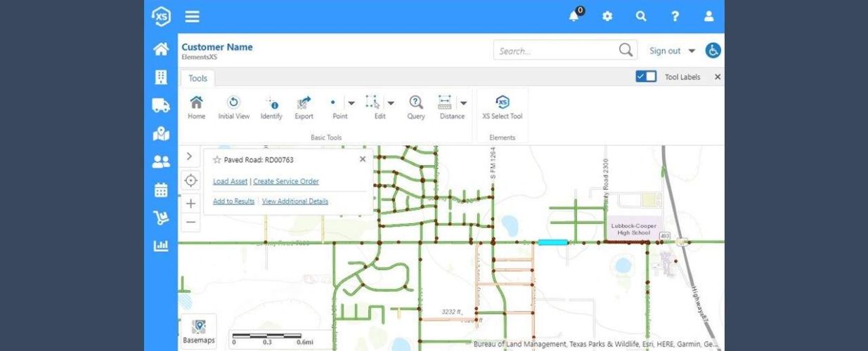Click the Create Service Order link
Image resolution: width=868 pixels, height=351 pixels.
[x=286, y=181]
